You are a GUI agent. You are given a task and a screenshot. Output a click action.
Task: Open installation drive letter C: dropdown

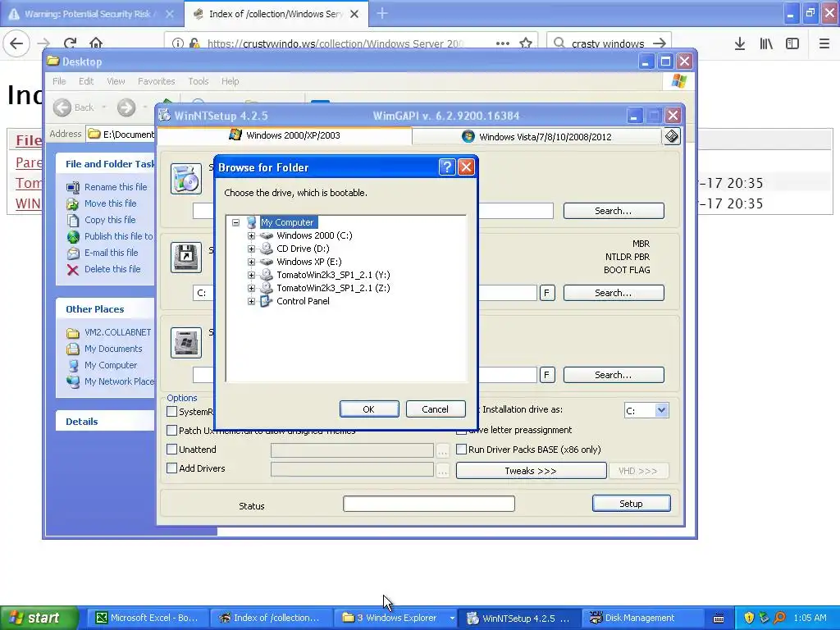[661, 410]
